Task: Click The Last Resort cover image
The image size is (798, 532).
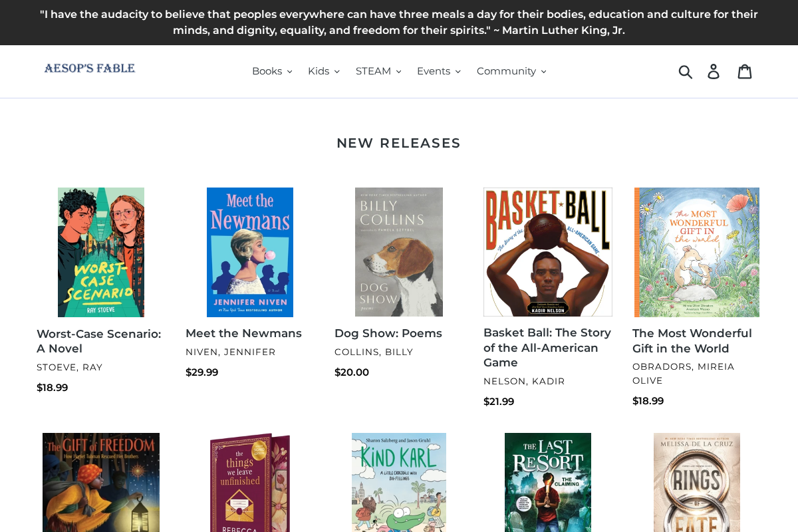Action: click(x=547, y=482)
